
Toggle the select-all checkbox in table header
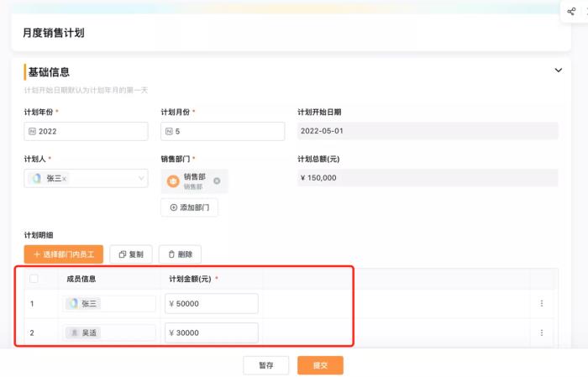pyautogui.click(x=34, y=279)
